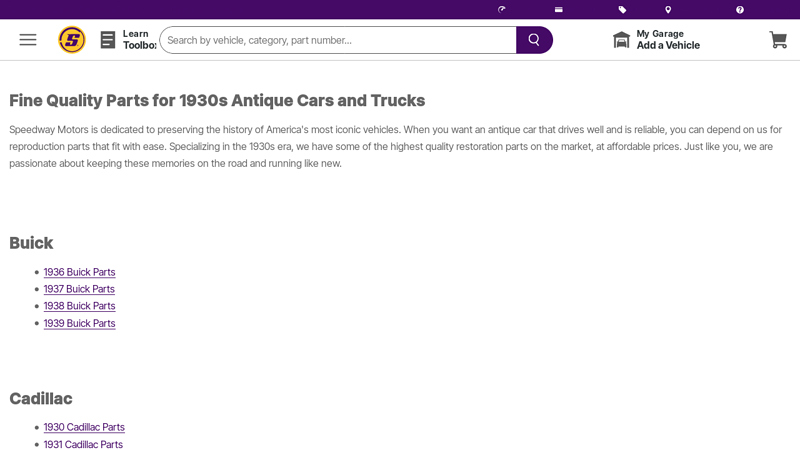The width and height of the screenshot is (800, 450).
Task: Click the speedometer icon in top bar
Action: coord(502,9)
